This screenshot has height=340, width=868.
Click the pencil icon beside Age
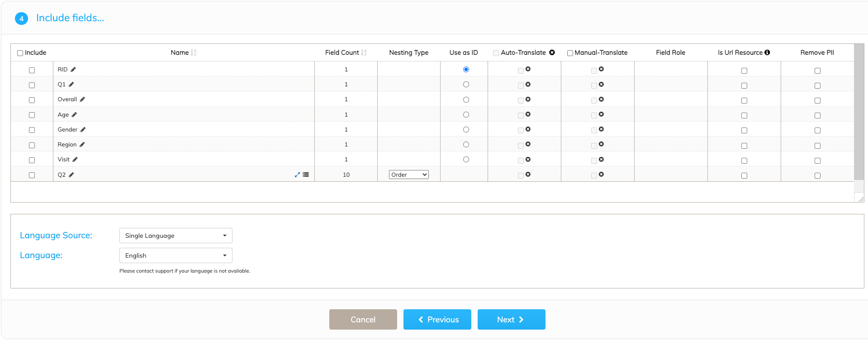[74, 115]
